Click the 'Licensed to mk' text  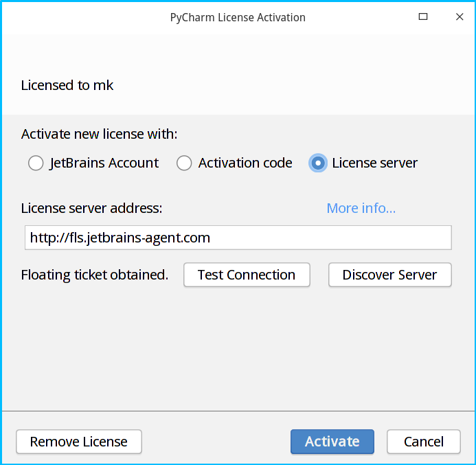tap(67, 85)
